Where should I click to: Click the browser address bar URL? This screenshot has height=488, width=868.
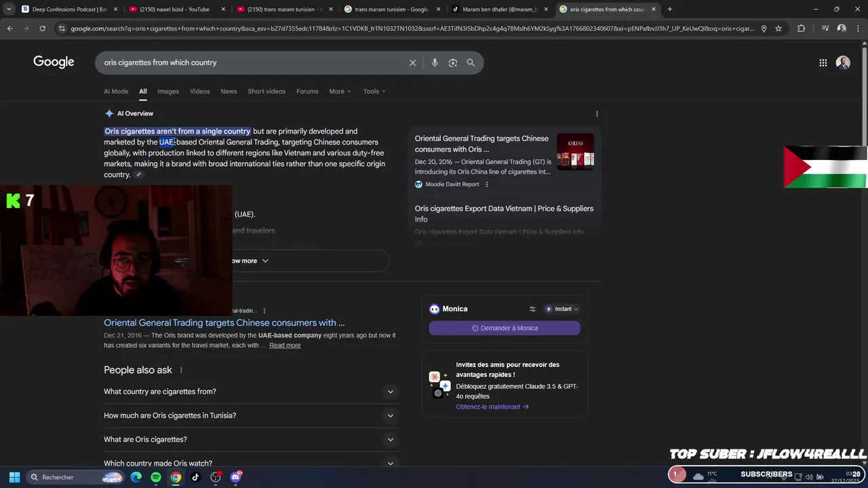coord(412,28)
